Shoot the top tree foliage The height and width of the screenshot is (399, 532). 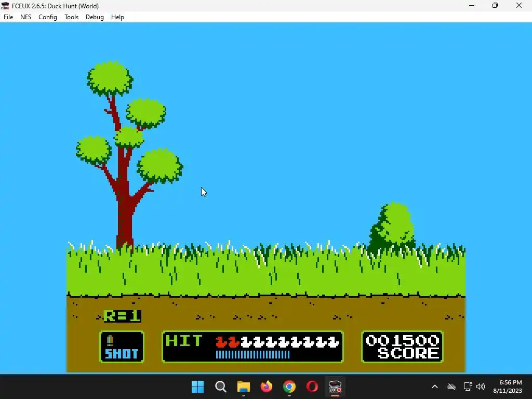tap(110, 78)
